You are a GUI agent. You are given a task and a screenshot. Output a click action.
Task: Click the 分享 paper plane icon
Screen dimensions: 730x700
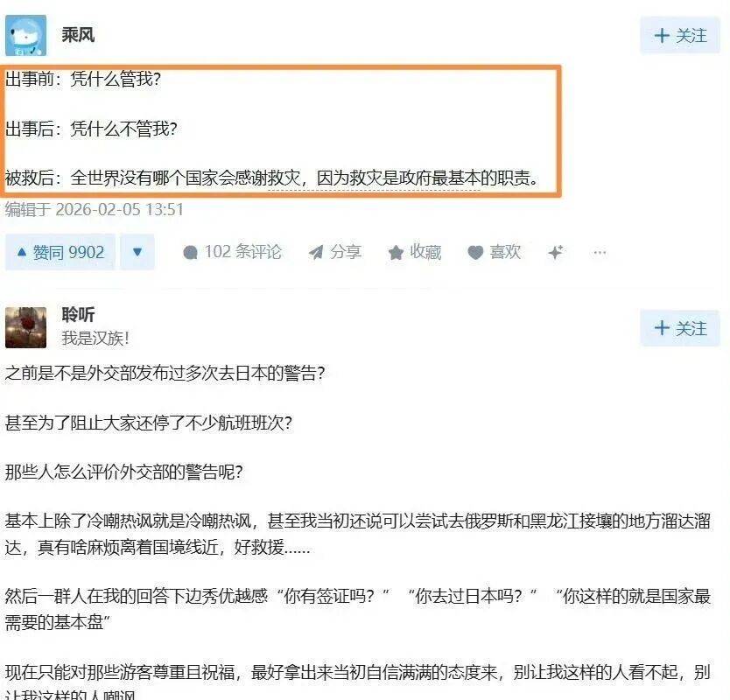pyautogui.click(x=316, y=252)
